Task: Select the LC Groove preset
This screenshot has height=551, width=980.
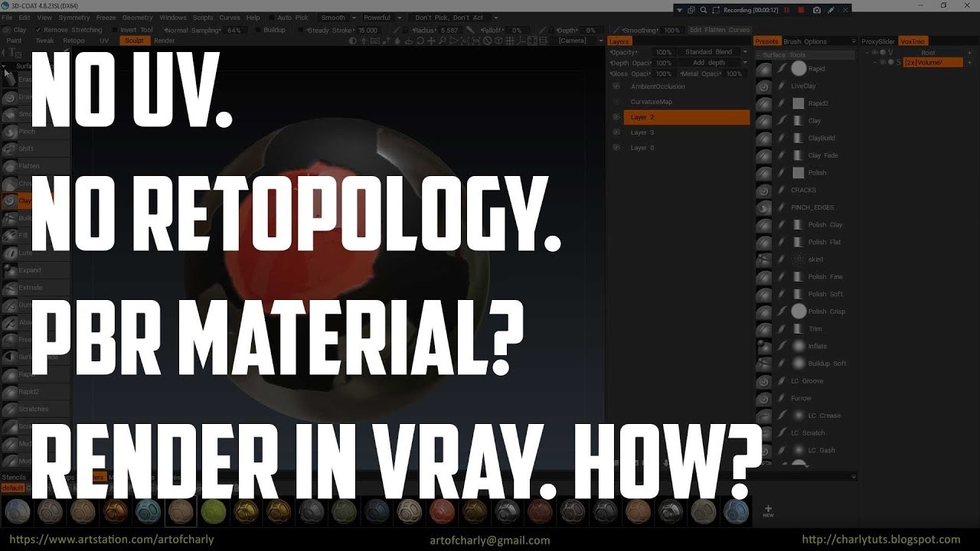Action: click(x=807, y=381)
